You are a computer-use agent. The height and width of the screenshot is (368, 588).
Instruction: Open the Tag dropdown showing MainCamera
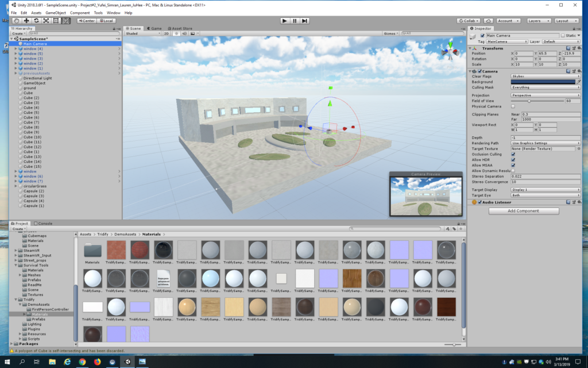(x=507, y=41)
